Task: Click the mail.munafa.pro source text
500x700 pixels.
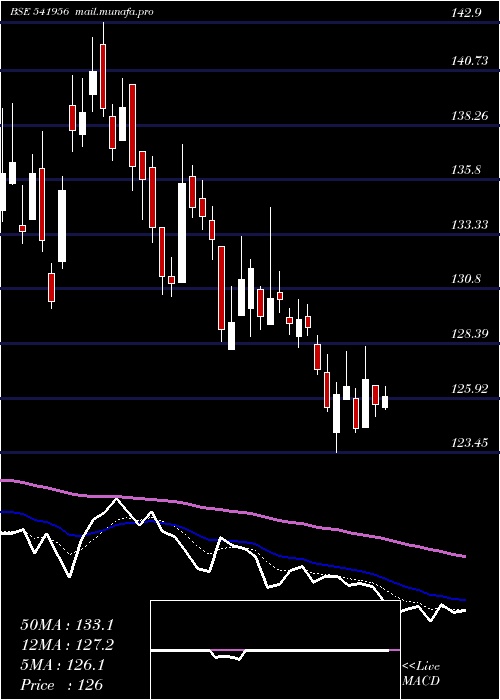Action: pos(113,12)
